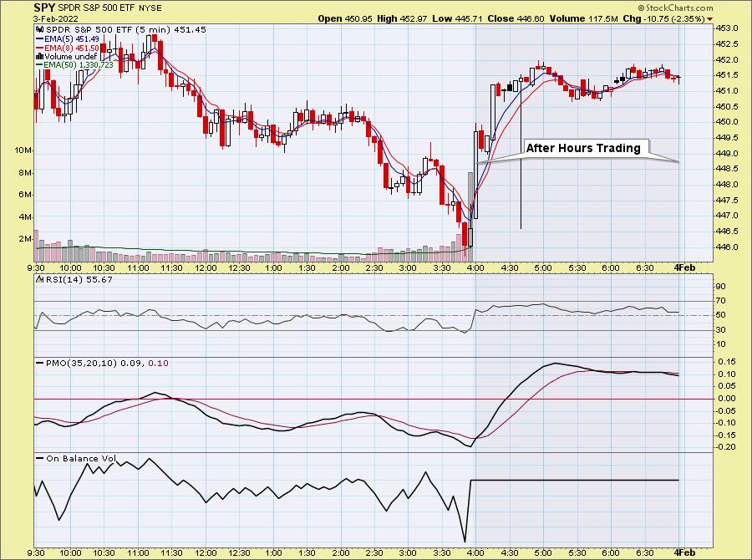Click the 0.00 label on PMO axis

(x=727, y=399)
